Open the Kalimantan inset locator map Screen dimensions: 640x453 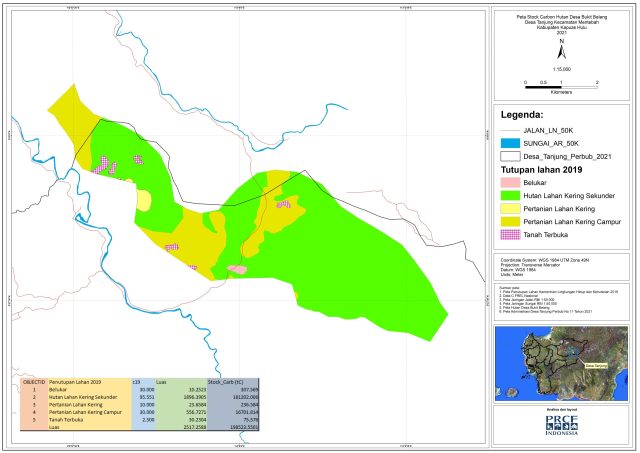click(562, 364)
